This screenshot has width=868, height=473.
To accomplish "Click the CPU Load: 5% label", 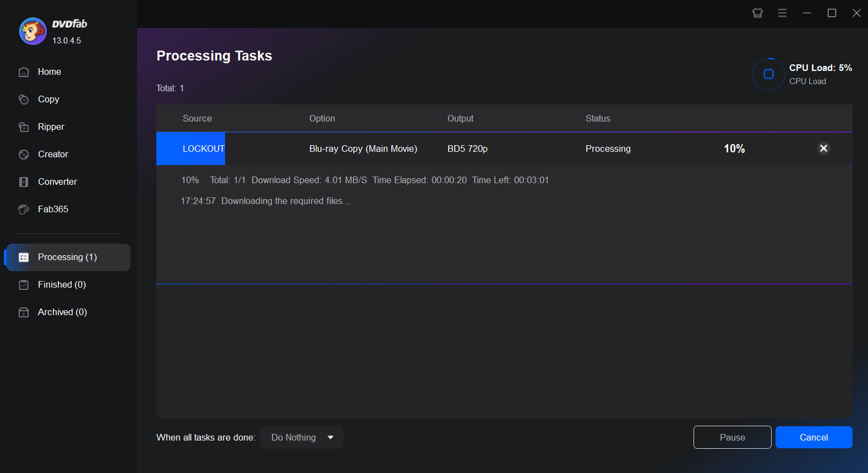I will (821, 68).
